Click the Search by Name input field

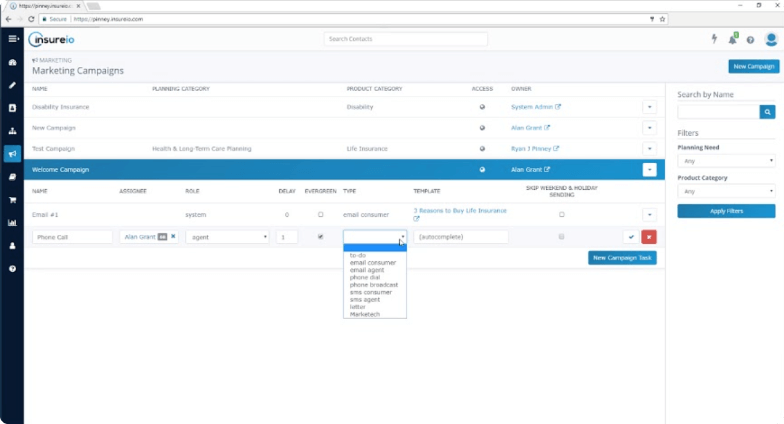click(x=718, y=112)
